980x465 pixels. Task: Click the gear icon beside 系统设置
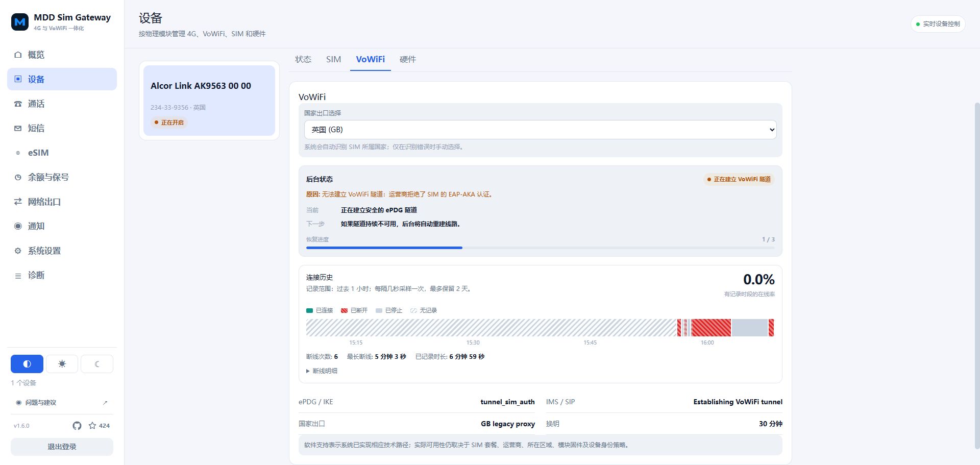(x=18, y=251)
